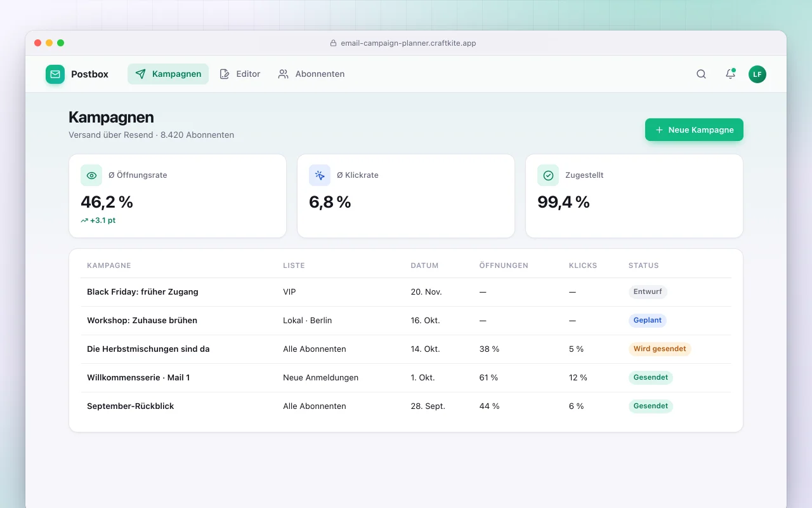
Task: Click the 12 % clicks value
Action: (578, 378)
